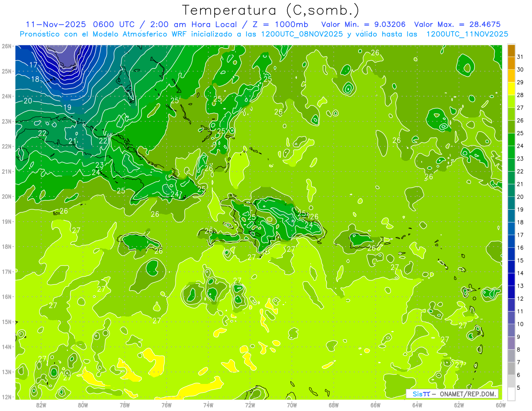Click the color scale label '31'
The image size is (532, 411).
pyautogui.click(x=520, y=57)
